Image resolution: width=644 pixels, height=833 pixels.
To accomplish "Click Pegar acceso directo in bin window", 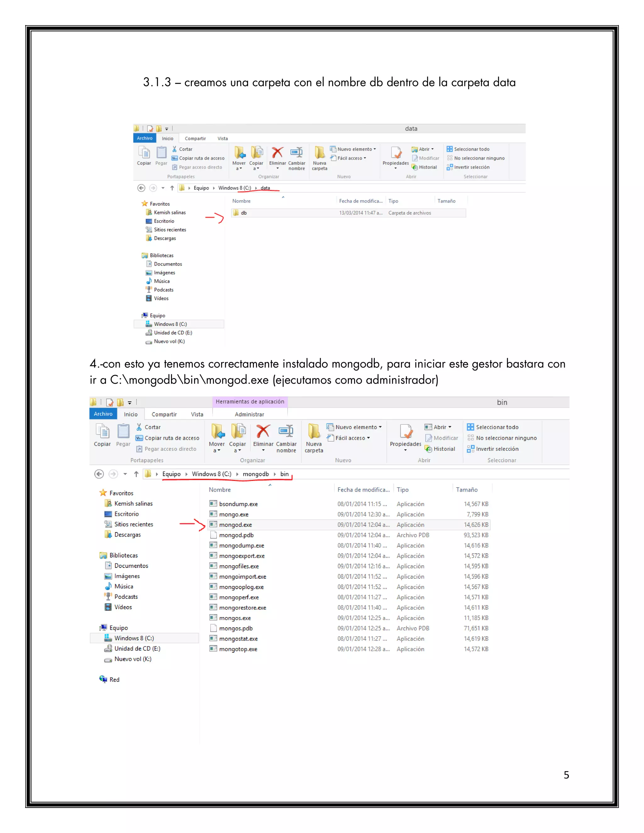I will click(166, 449).
